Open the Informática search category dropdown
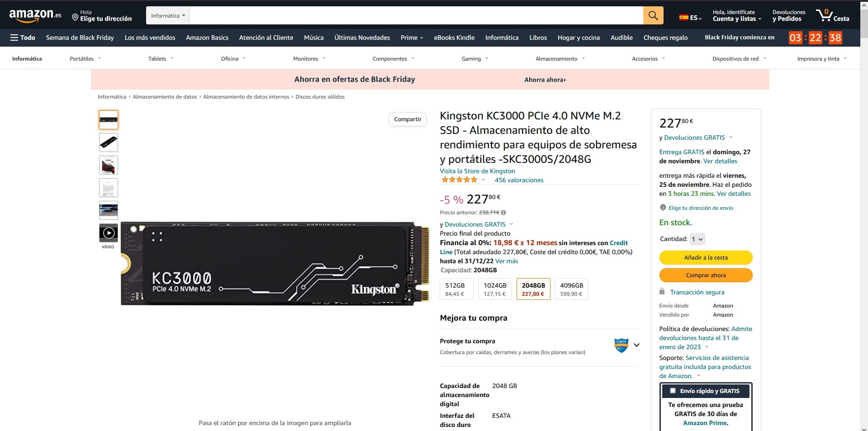 (168, 15)
